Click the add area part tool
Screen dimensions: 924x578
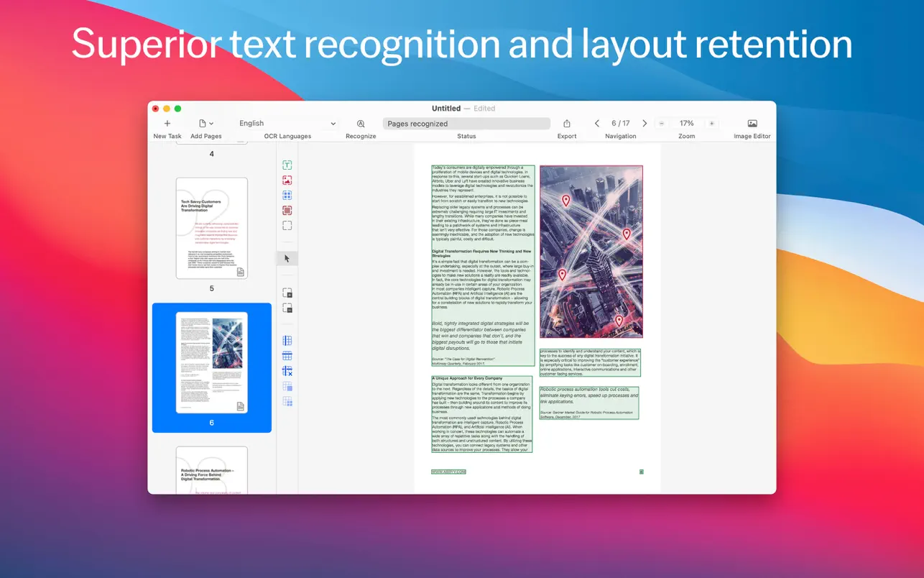tap(287, 293)
